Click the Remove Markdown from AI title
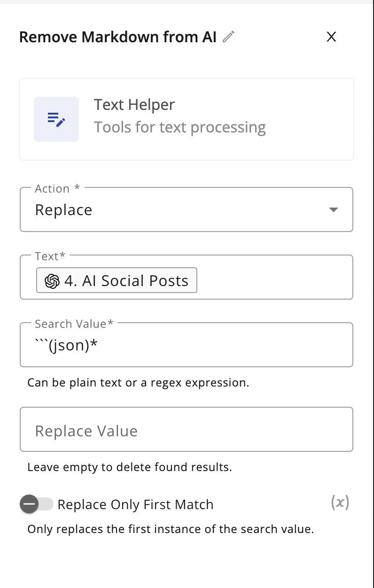Image resolution: width=374 pixels, height=588 pixels. pos(118,37)
